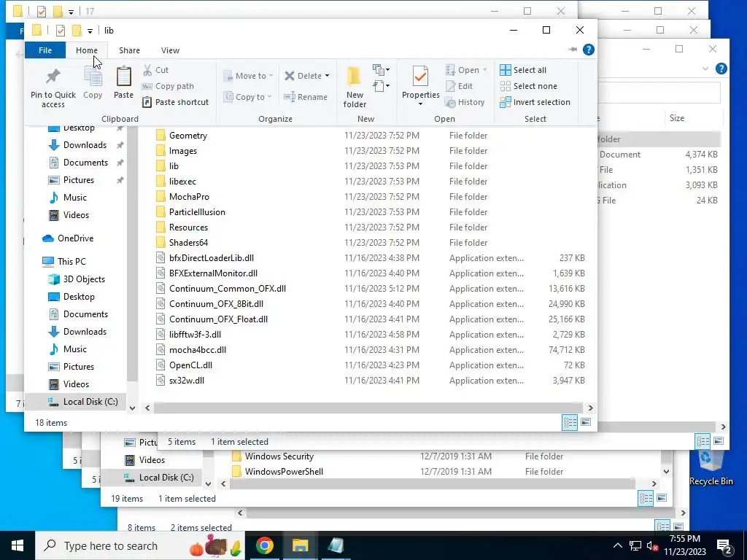This screenshot has height=560, width=747.
Task: Open Properties checkmark icon
Action: [420, 76]
